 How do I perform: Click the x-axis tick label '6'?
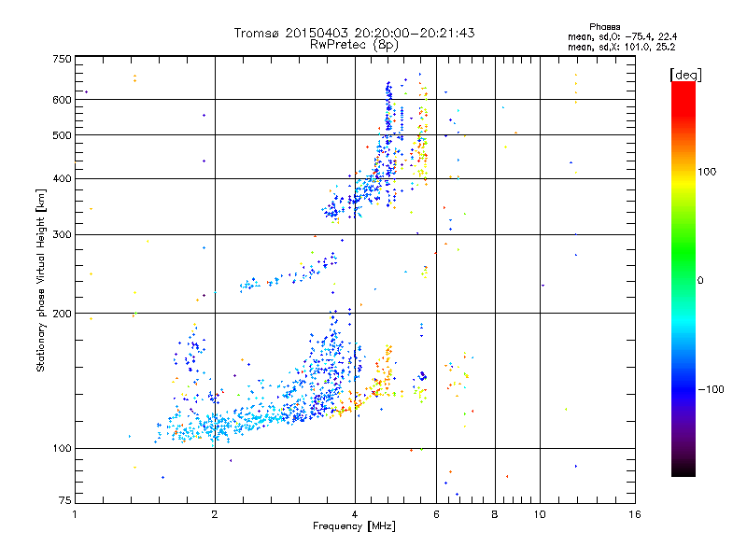pos(436,514)
